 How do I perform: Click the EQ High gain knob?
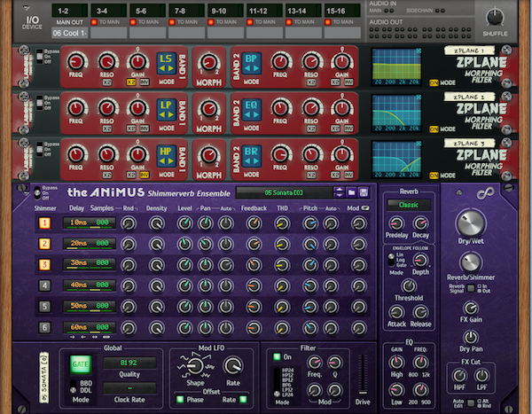(396, 363)
